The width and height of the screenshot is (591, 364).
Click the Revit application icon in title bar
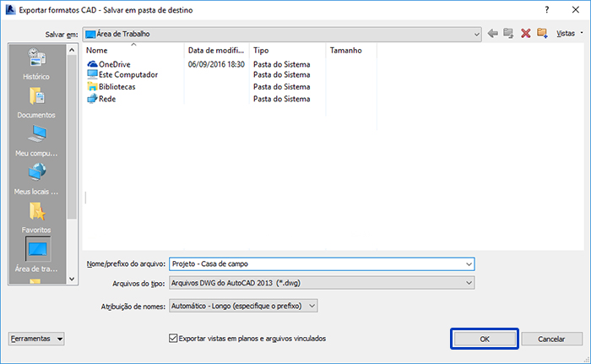[x=10, y=10]
